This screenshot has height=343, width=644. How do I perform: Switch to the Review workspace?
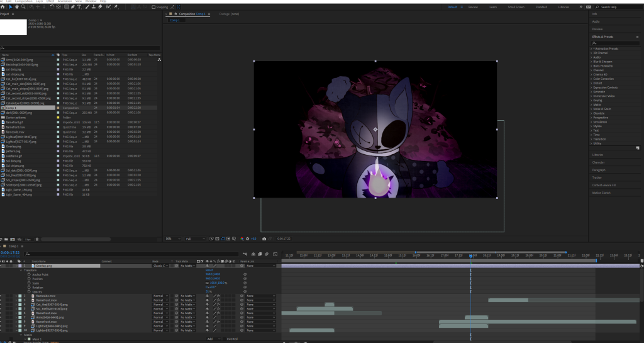click(473, 7)
